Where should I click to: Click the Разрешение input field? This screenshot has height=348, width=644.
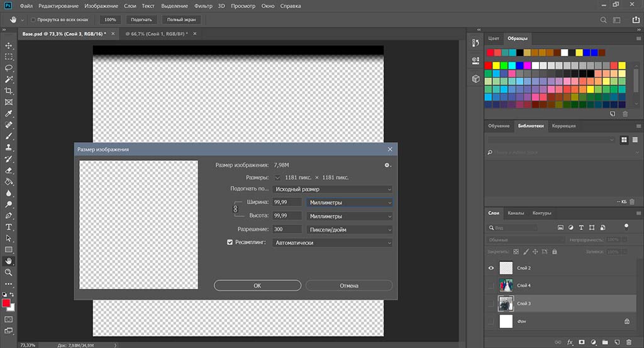coord(287,229)
